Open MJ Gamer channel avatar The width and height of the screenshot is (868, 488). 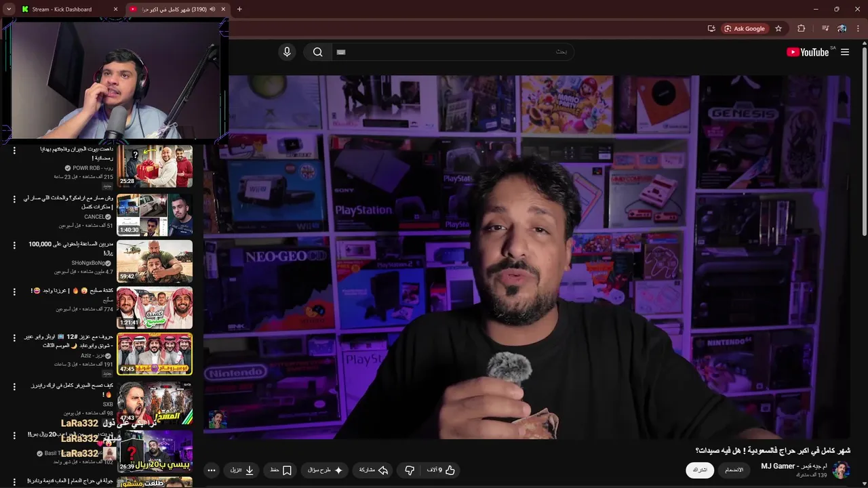(841, 470)
